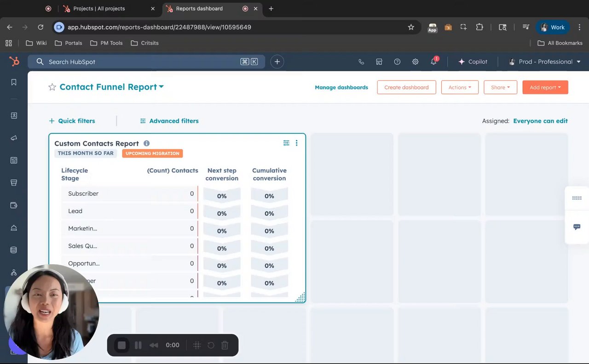Click the Everyone can edit link
Image resolution: width=589 pixels, height=364 pixels.
(x=540, y=121)
